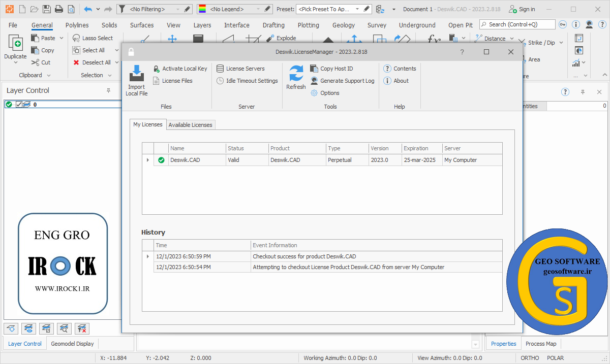Toggle POLAR mode in the status bar
The width and height of the screenshot is (610, 364).
(x=556, y=358)
